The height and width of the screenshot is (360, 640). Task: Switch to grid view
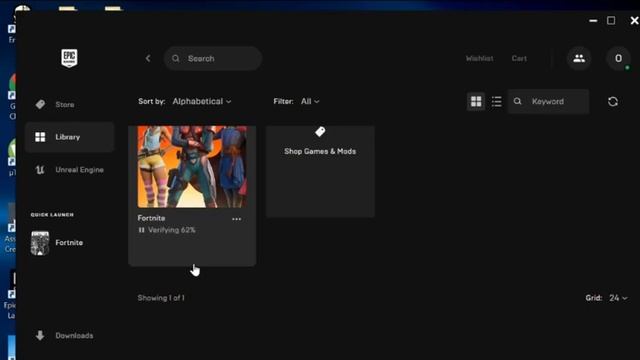pyautogui.click(x=476, y=101)
